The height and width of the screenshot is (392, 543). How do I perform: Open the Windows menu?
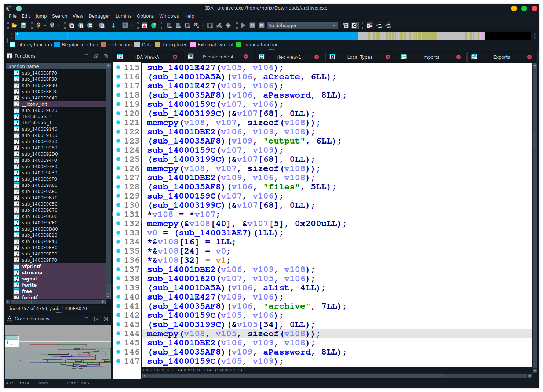tap(169, 16)
